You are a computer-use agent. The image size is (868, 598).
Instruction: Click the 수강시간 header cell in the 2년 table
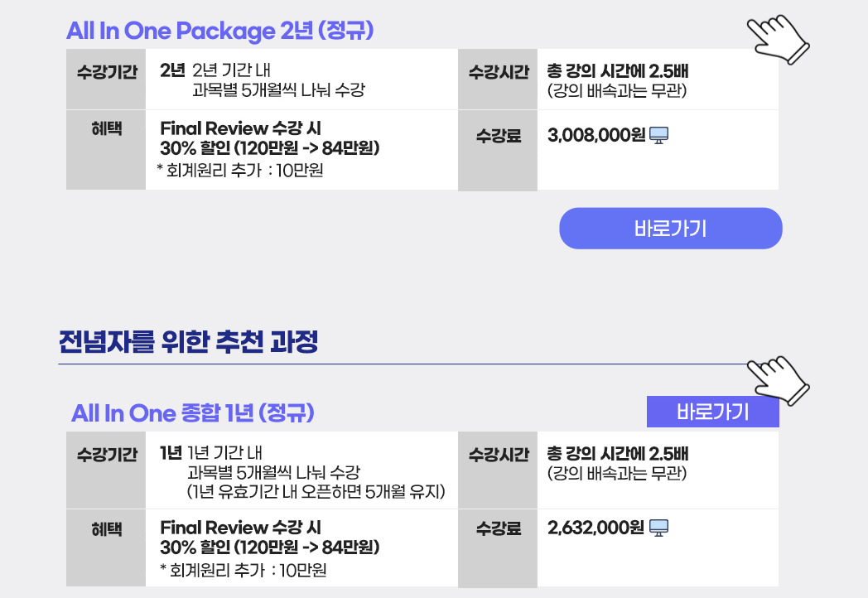pos(498,80)
